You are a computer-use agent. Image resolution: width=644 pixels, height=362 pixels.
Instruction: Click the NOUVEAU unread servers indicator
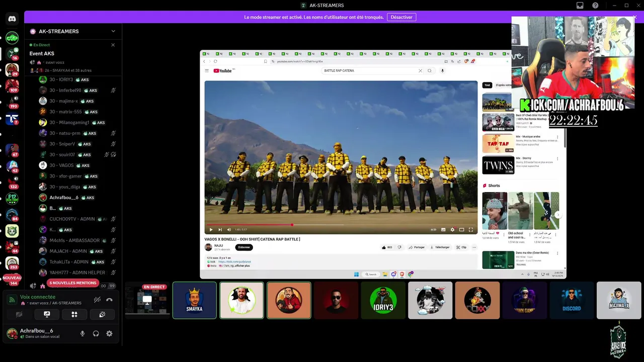click(x=12, y=278)
